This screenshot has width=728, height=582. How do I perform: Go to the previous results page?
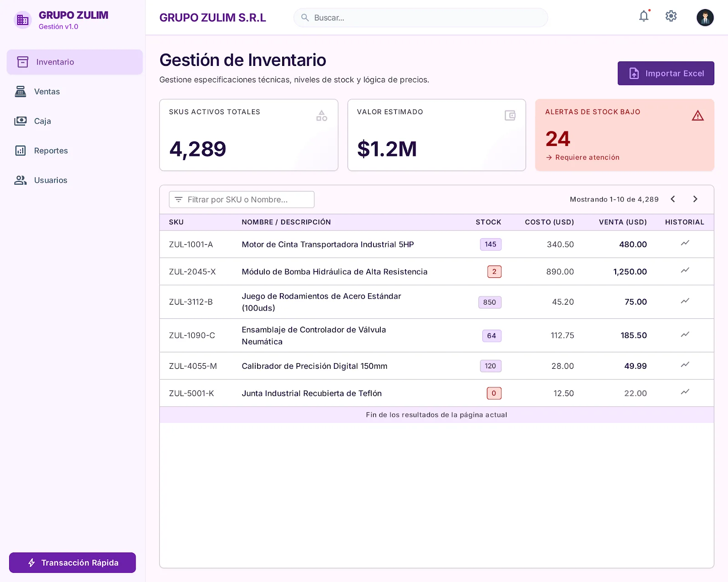(x=673, y=199)
